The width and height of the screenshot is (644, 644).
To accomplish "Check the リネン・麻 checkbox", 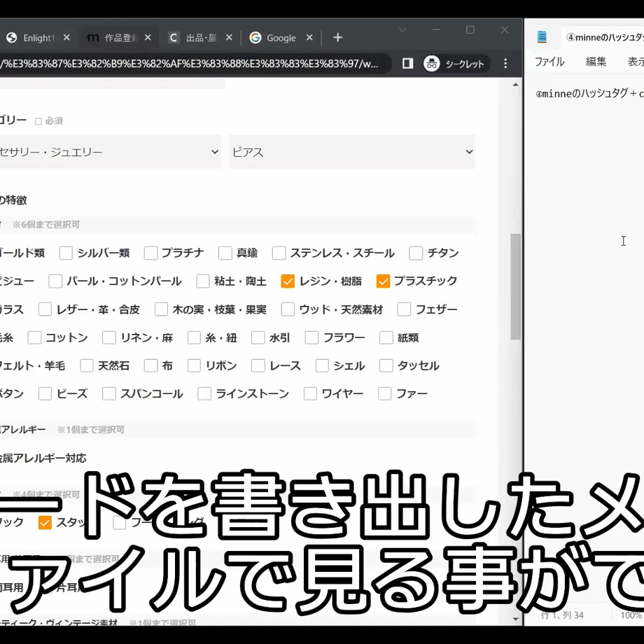I will (x=108, y=337).
